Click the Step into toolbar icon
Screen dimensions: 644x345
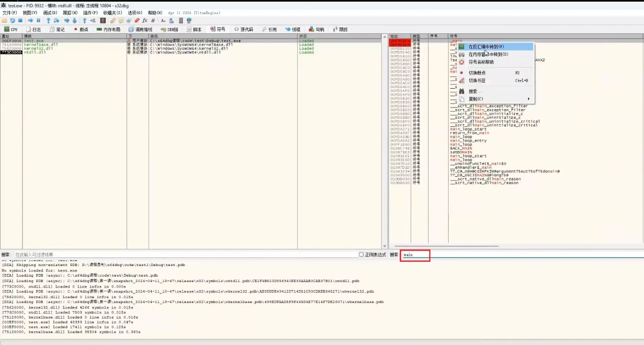point(48,20)
